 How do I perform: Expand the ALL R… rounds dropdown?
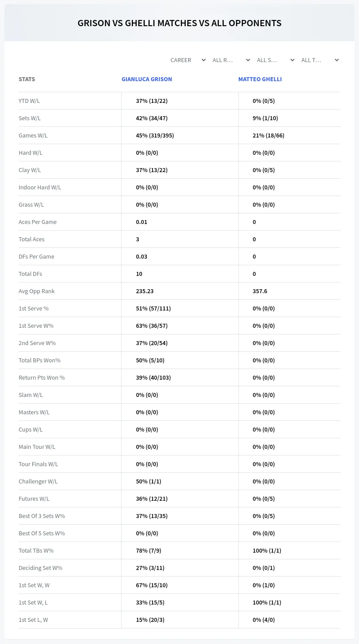pos(230,60)
